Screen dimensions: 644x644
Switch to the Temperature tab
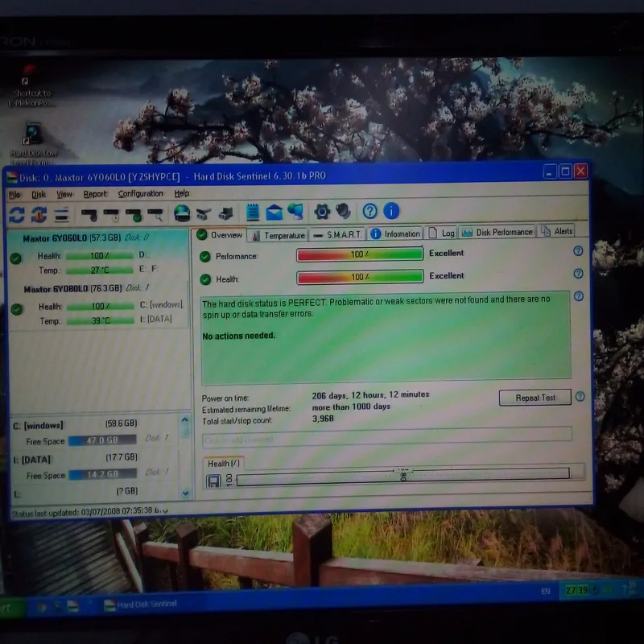coord(278,235)
